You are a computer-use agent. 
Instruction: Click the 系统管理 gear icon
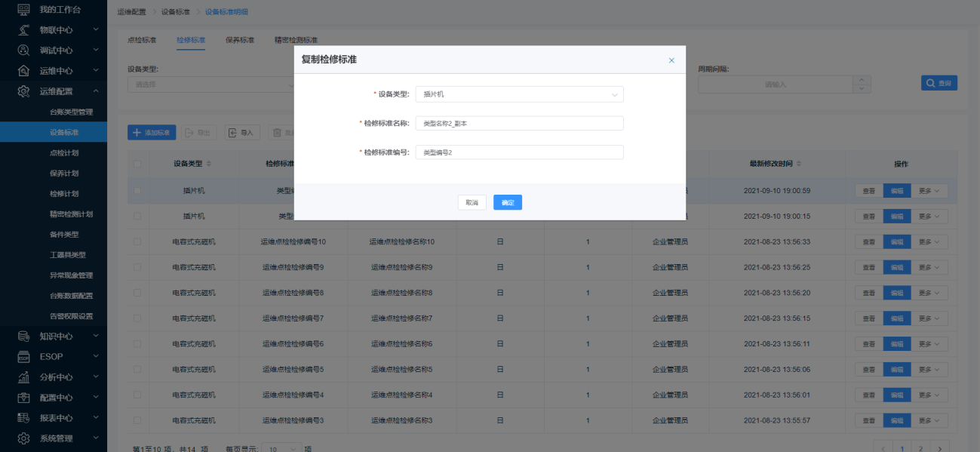coord(23,438)
